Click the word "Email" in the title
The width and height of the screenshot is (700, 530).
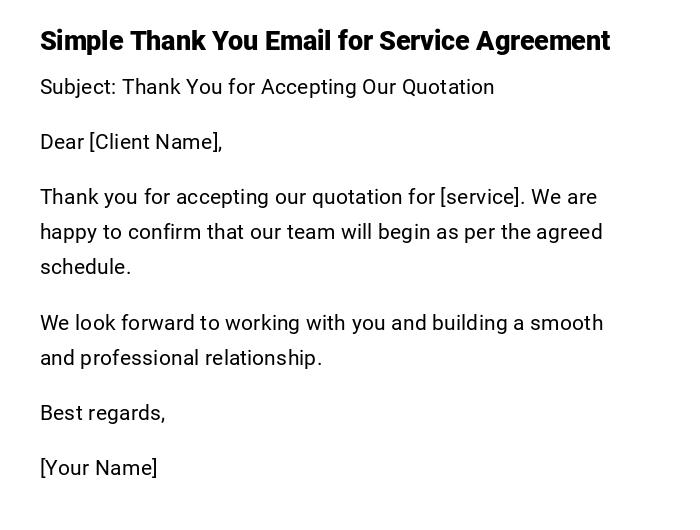[x=297, y=41]
